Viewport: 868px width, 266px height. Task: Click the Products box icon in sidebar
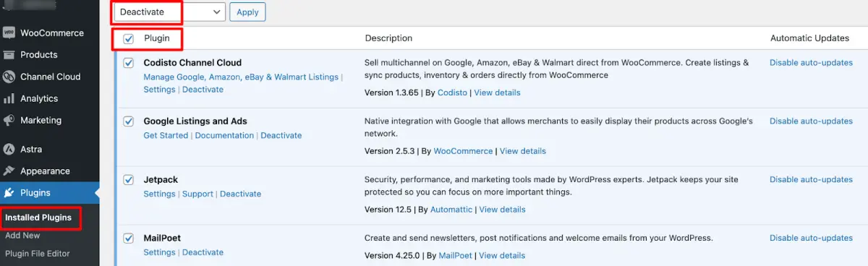(x=9, y=55)
